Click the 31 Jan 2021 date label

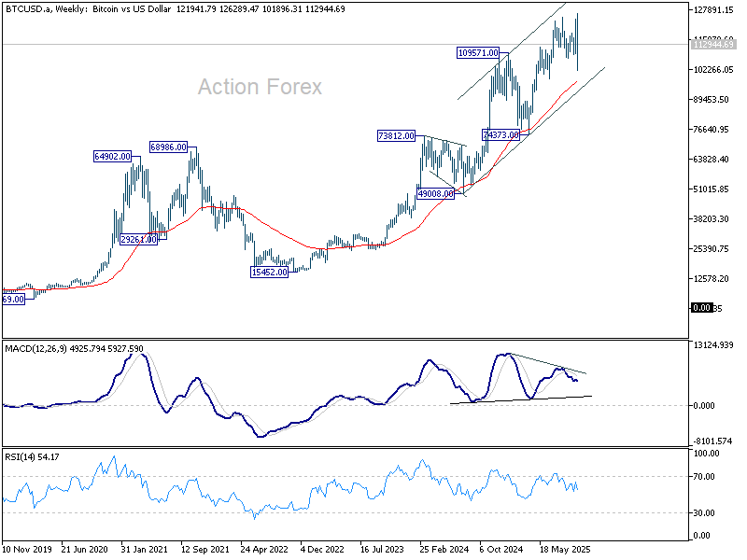145,549
